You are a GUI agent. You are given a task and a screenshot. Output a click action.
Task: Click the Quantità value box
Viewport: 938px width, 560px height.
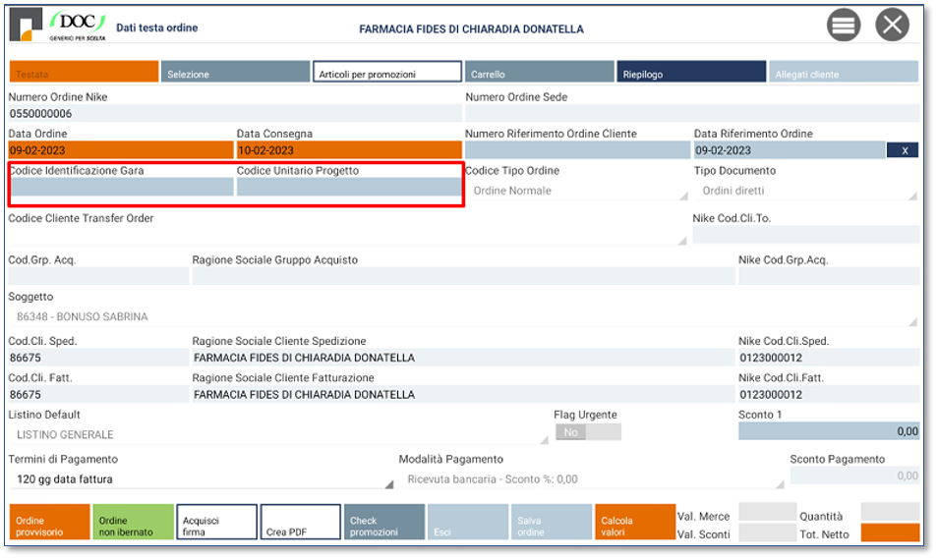[890, 512]
